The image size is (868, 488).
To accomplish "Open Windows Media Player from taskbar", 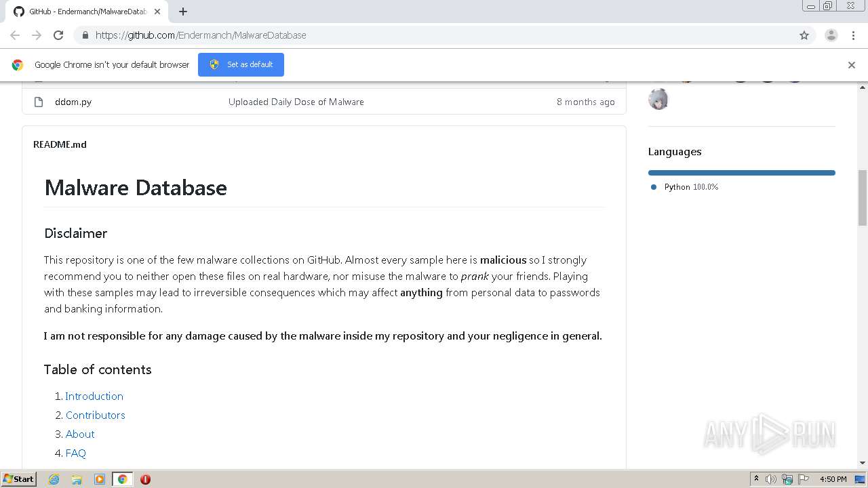I will click(100, 479).
